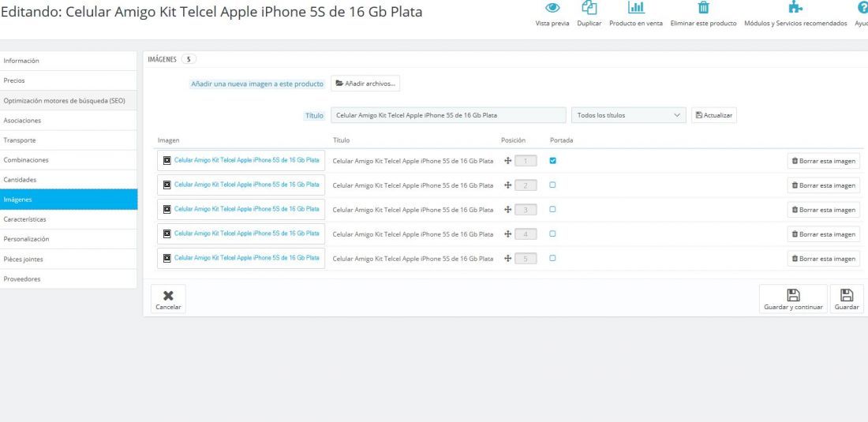
Task: Open fifth row image link
Action: coord(246,258)
